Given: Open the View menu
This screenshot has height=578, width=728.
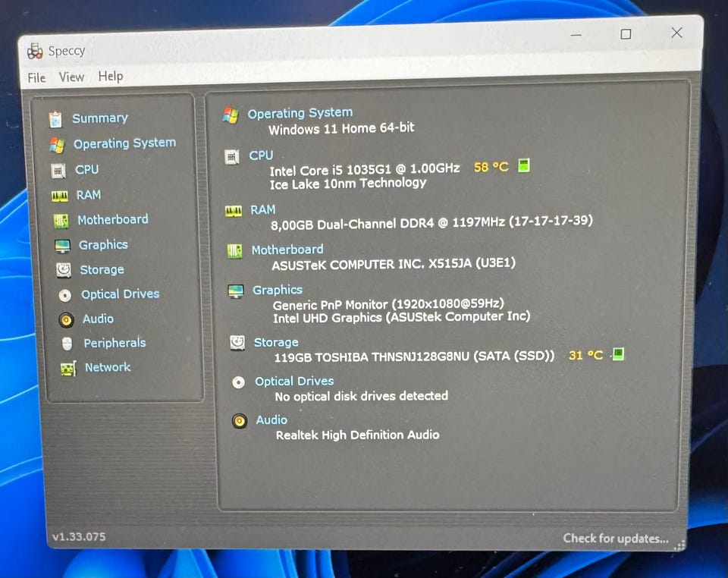Looking at the screenshot, I should pos(71,77).
